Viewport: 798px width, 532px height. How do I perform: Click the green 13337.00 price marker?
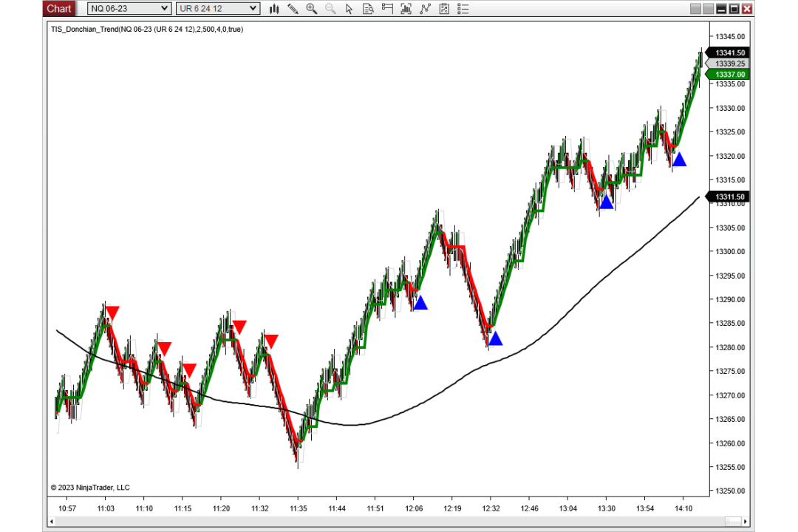(x=729, y=75)
